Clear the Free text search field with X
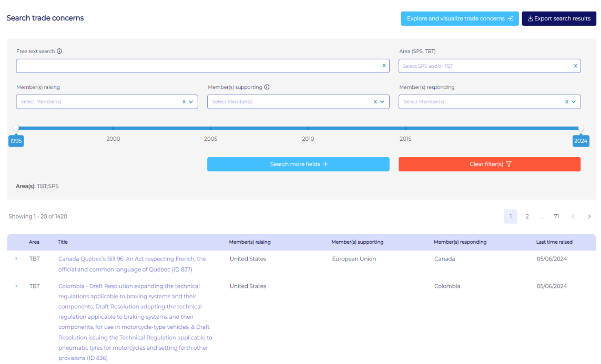 [384, 66]
